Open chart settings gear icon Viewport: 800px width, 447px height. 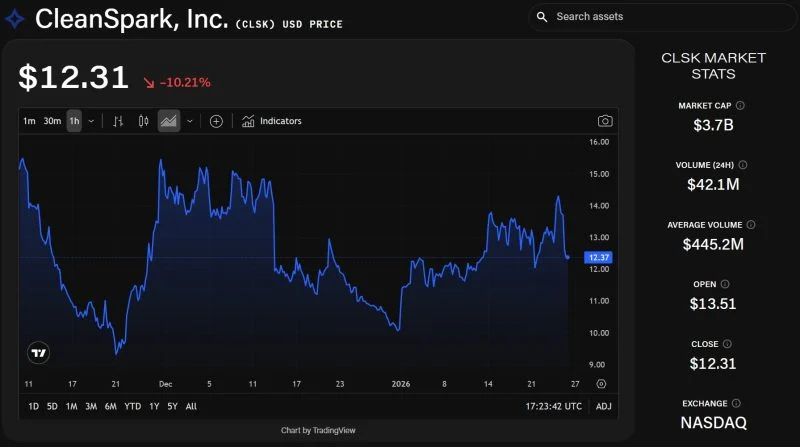click(601, 383)
